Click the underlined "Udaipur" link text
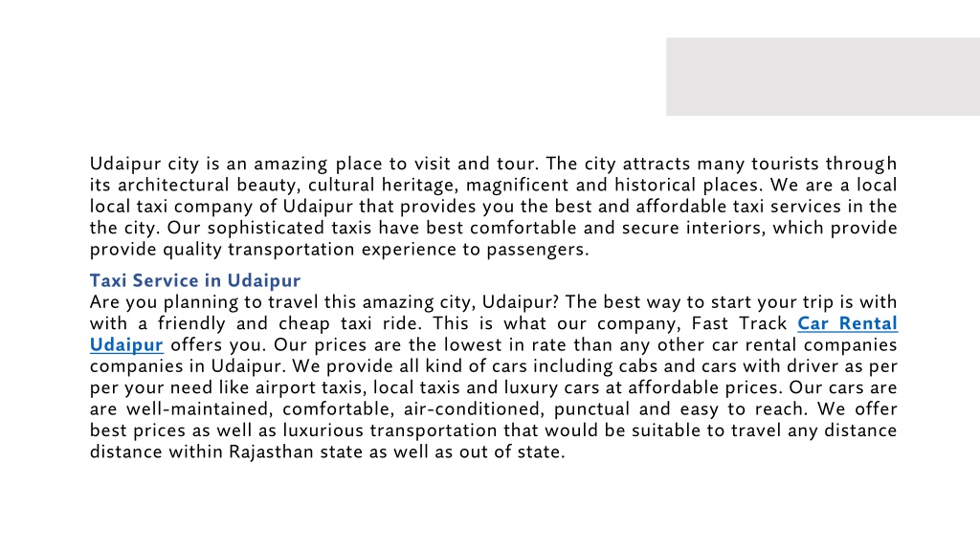 tap(126, 344)
